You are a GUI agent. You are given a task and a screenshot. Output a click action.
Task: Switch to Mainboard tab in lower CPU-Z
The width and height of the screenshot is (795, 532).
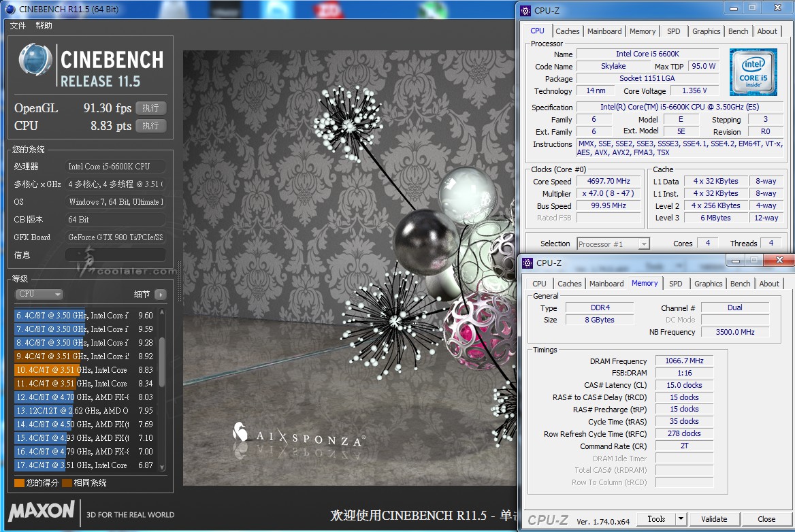coord(606,284)
